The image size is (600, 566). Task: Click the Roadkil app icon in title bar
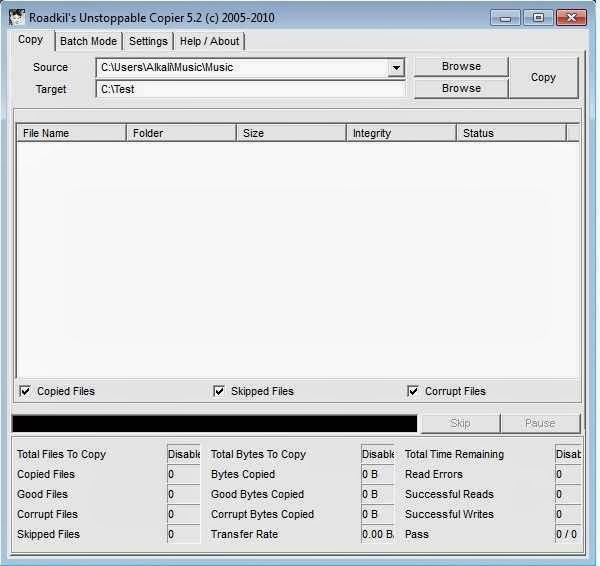pos(16,17)
